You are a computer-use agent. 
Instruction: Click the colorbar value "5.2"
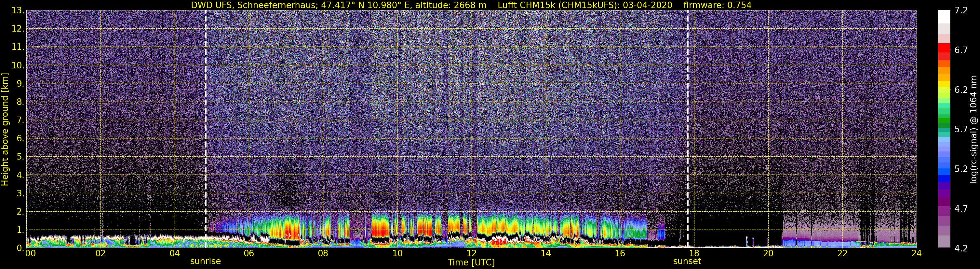point(961,169)
